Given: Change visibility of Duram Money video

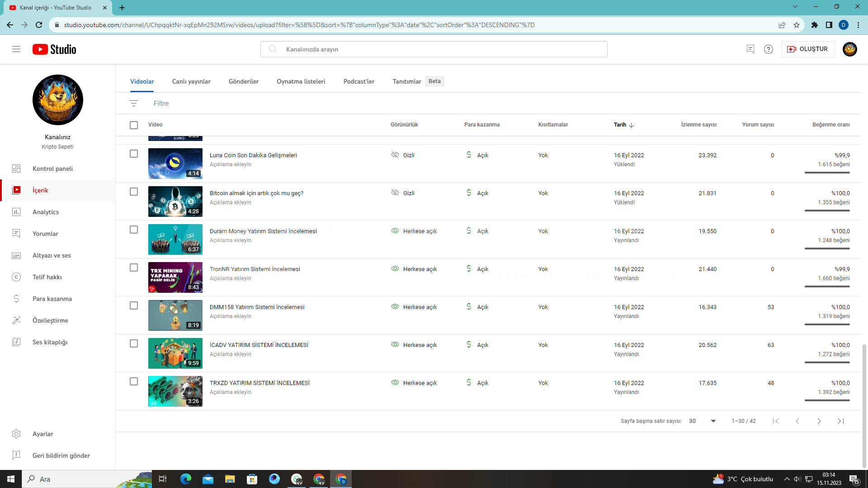Looking at the screenshot, I should pyautogui.click(x=414, y=231).
